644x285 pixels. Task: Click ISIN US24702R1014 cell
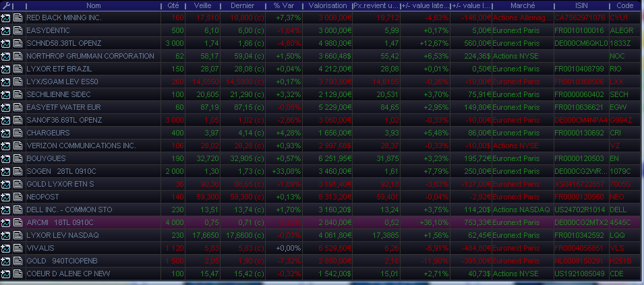pyautogui.click(x=581, y=210)
